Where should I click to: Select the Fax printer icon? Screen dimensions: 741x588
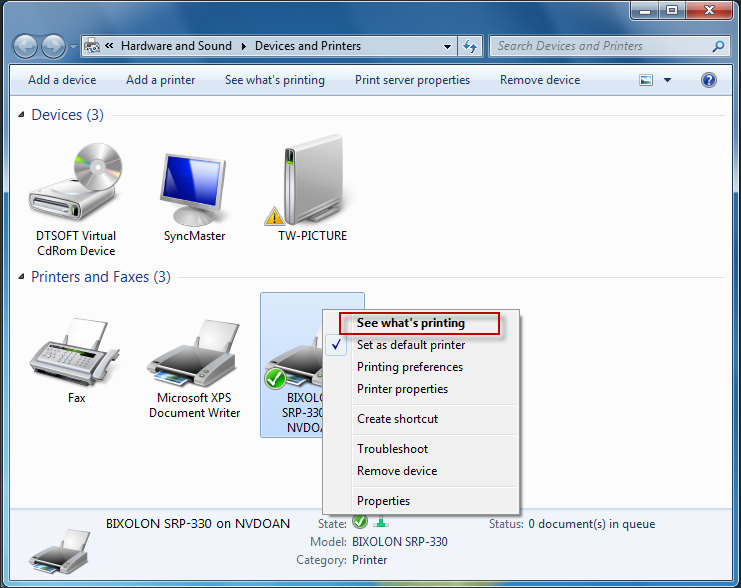(x=76, y=350)
